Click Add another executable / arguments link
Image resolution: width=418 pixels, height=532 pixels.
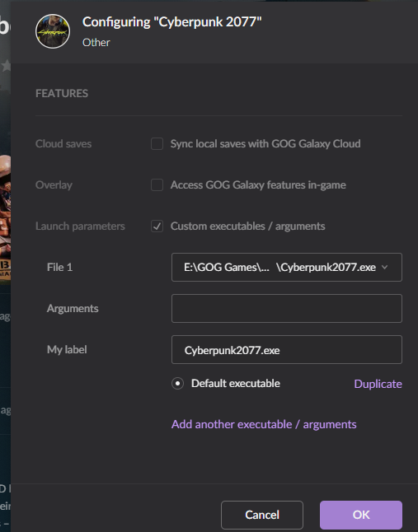point(264,424)
